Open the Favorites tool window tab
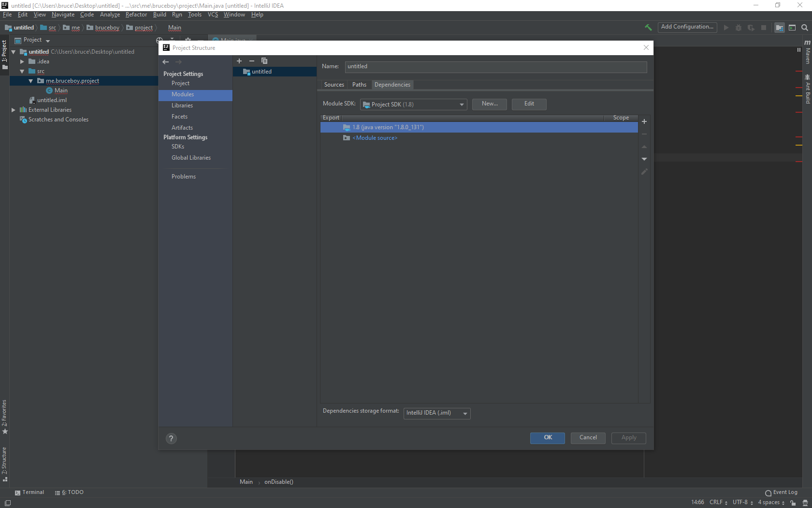The image size is (812, 508). pos(4,417)
